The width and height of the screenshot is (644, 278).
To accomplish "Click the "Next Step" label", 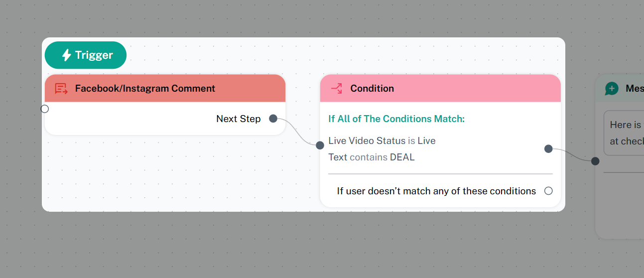I will click(238, 119).
